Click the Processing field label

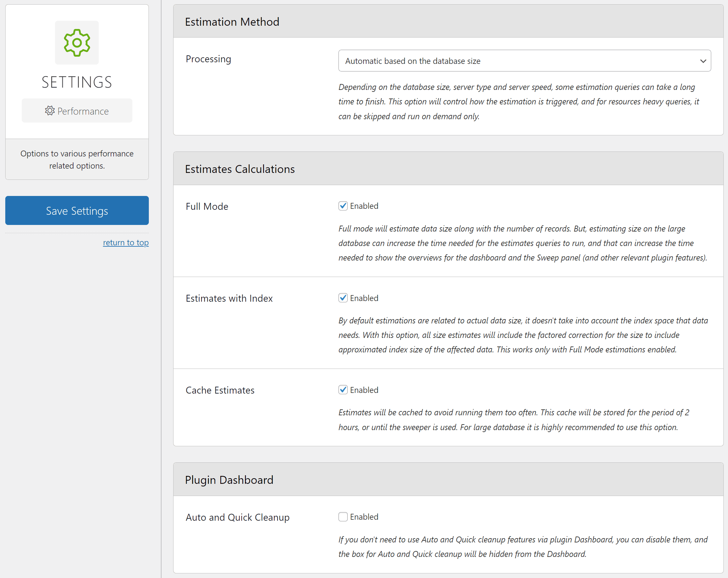(x=208, y=59)
